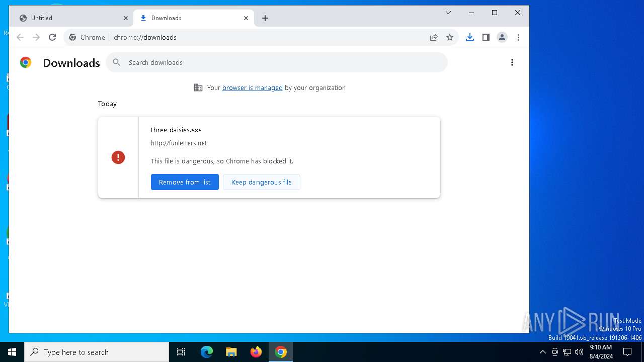Click the Chrome site info icon in address bar
The width and height of the screenshot is (644, 362).
[x=72, y=37]
